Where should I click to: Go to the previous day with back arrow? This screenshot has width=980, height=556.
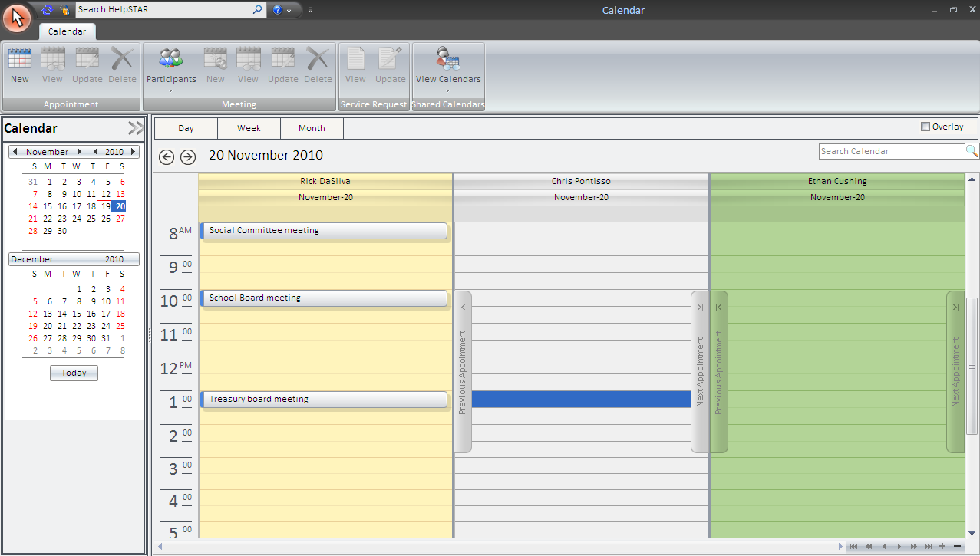166,156
